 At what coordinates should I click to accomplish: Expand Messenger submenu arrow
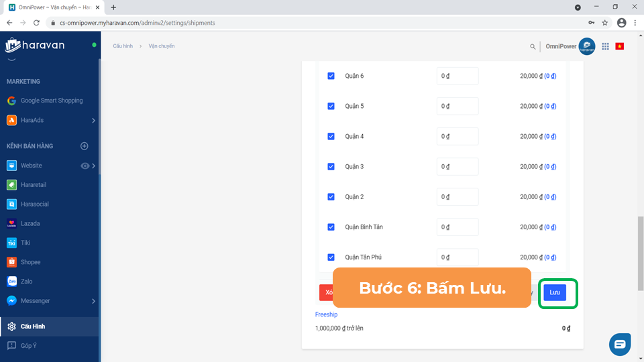coord(94,301)
